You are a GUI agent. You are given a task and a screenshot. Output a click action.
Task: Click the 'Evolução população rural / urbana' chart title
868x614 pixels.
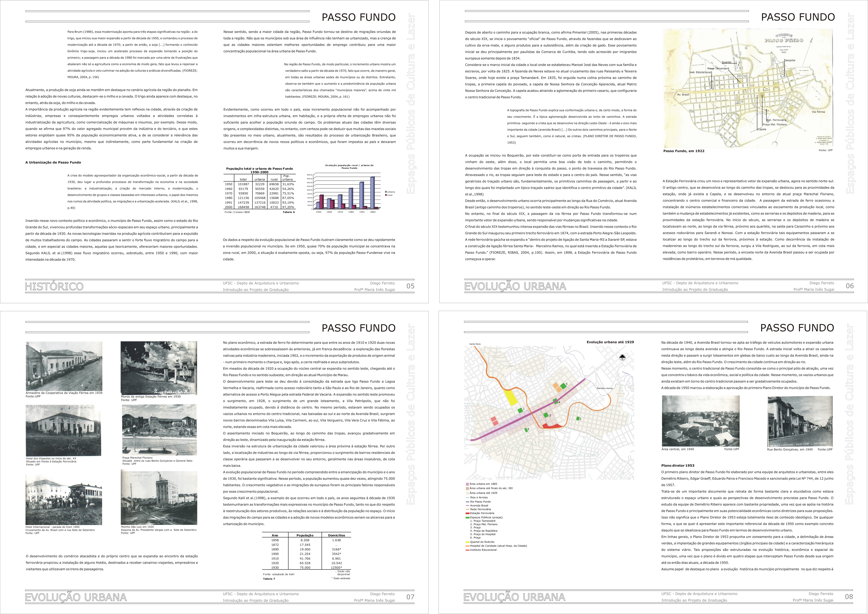coord(349,167)
